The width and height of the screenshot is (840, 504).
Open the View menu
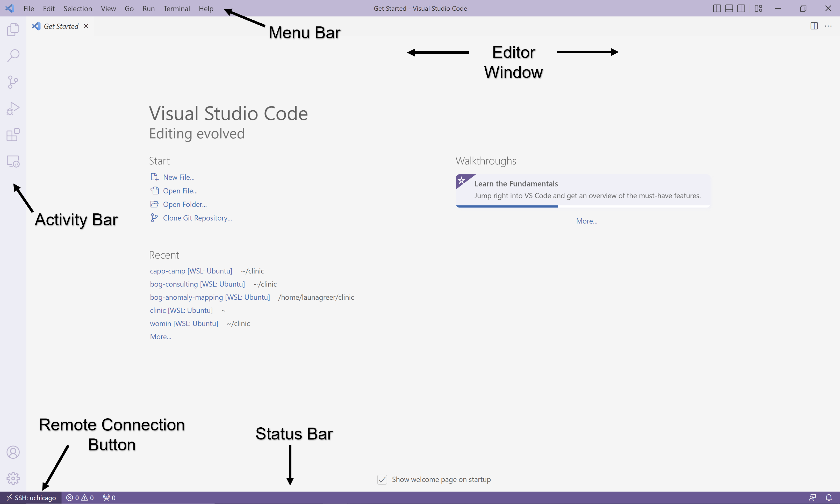click(108, 9)
